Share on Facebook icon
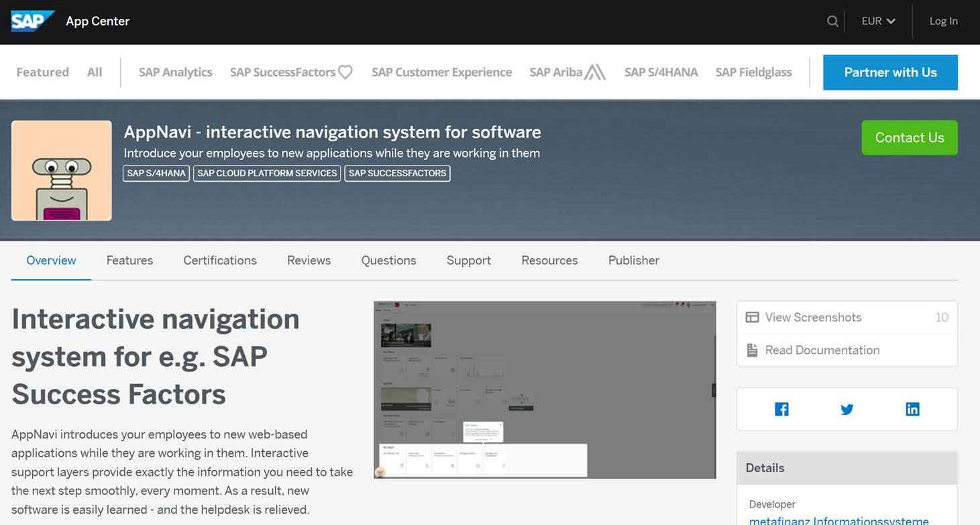Screen dimensions: 980x525 pos(781,409)
